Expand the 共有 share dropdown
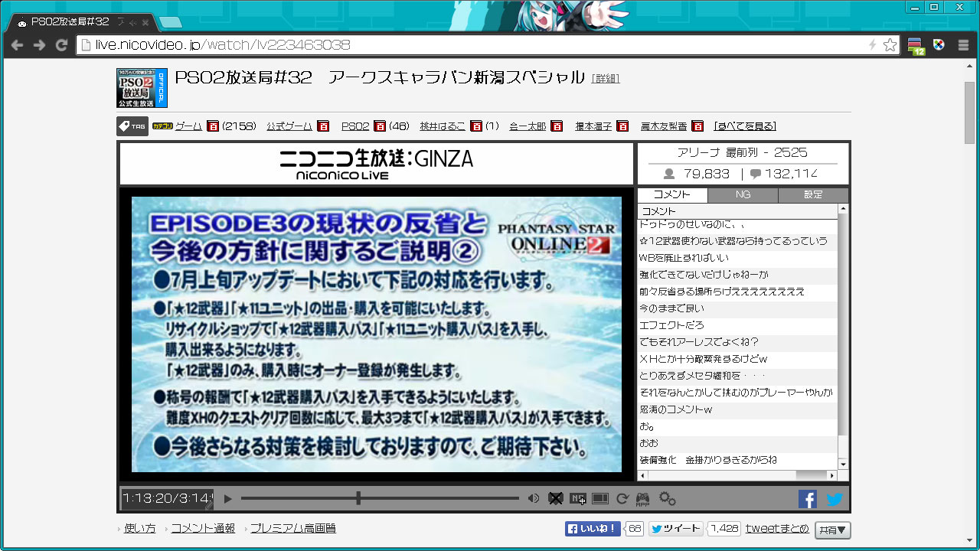Screen dimensions: 980x551 point(832,530)
